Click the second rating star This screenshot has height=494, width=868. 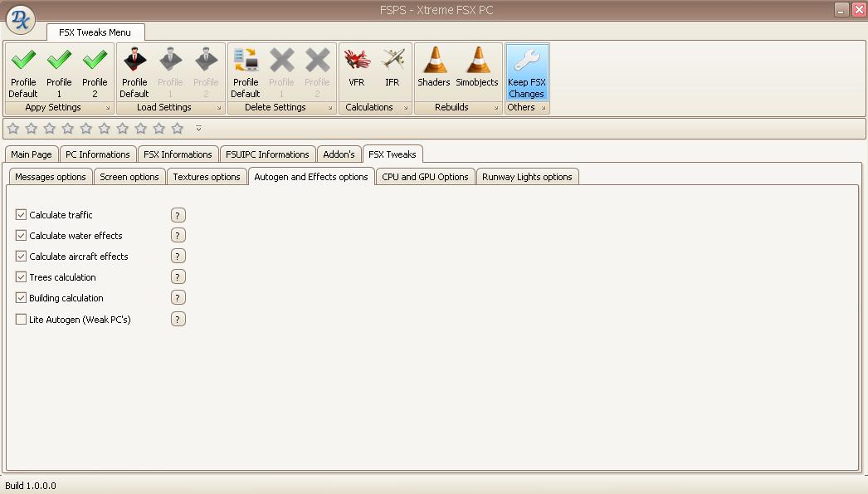click(x=32, y=129)
